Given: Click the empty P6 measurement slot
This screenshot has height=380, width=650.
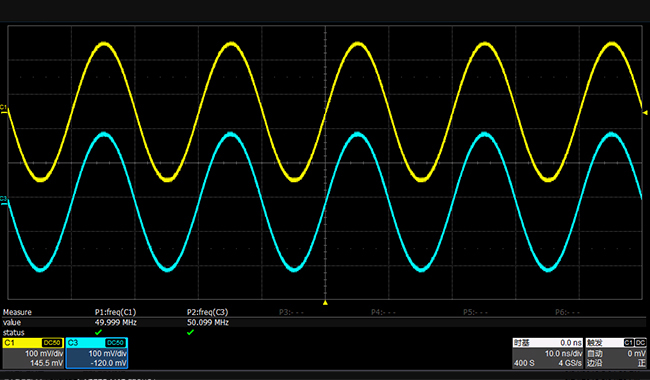Looking at the screenshot, I should 568,312.
